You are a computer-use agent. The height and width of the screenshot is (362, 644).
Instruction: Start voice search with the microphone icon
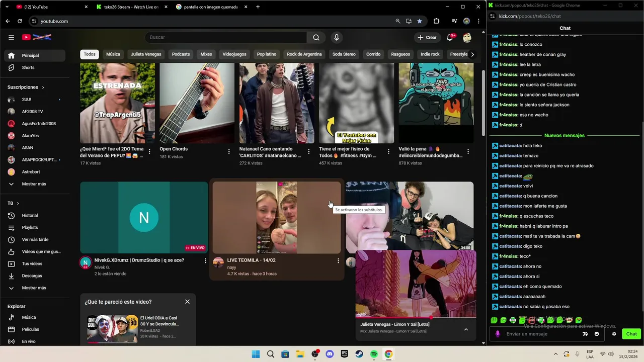337,37
